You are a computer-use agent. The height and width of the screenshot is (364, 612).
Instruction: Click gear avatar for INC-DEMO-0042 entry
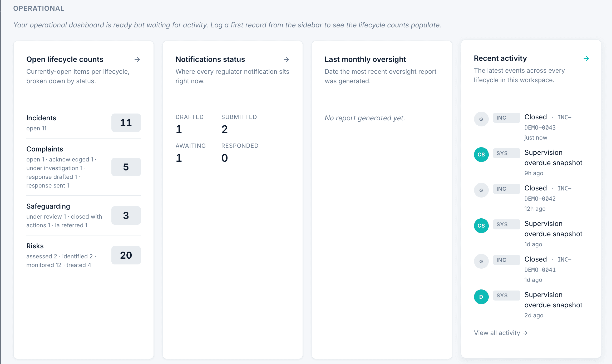pos(481,190)
